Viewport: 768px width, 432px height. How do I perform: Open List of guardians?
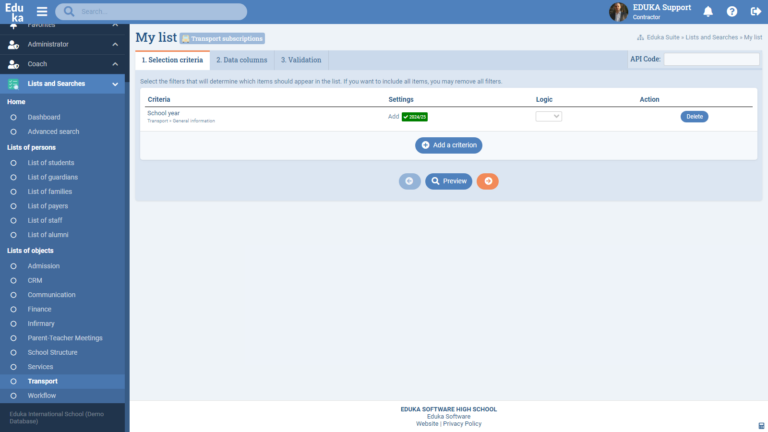coord(52,177)
